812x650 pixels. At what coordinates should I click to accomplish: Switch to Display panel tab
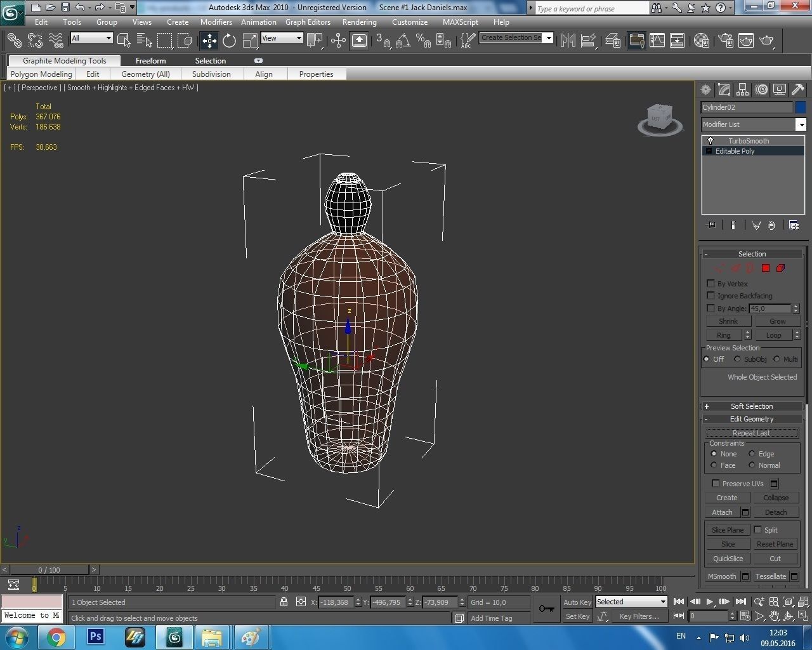pos(780,90)
